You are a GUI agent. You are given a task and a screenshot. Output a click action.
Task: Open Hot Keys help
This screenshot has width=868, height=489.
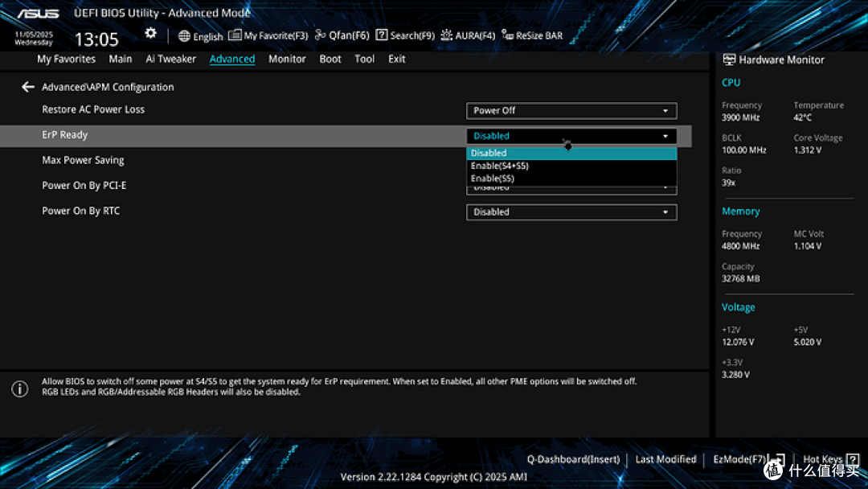tap(822, 459)
